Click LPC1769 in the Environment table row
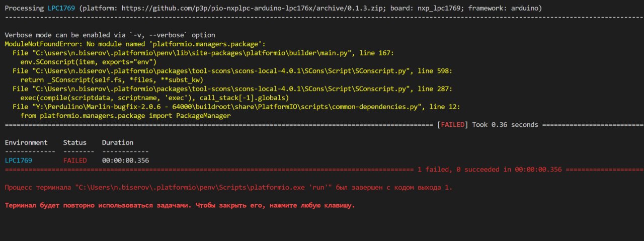644x241 pixels. pyautogui.click(x=18, y=160)
